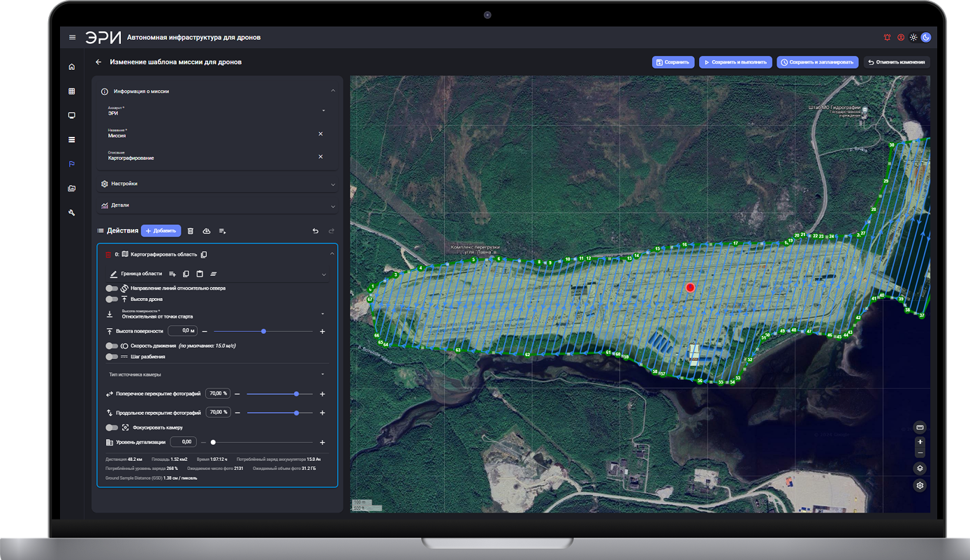This screenshot has height=560, width=970.
Task: Click the undo arrow in Действия header
Action: click(x=315, y=230)
